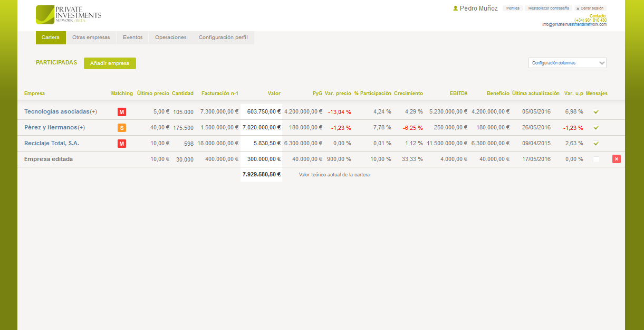Open the Configuración columnas dropdown
Screen dimensions: 644x330
(x=567, y=63)
